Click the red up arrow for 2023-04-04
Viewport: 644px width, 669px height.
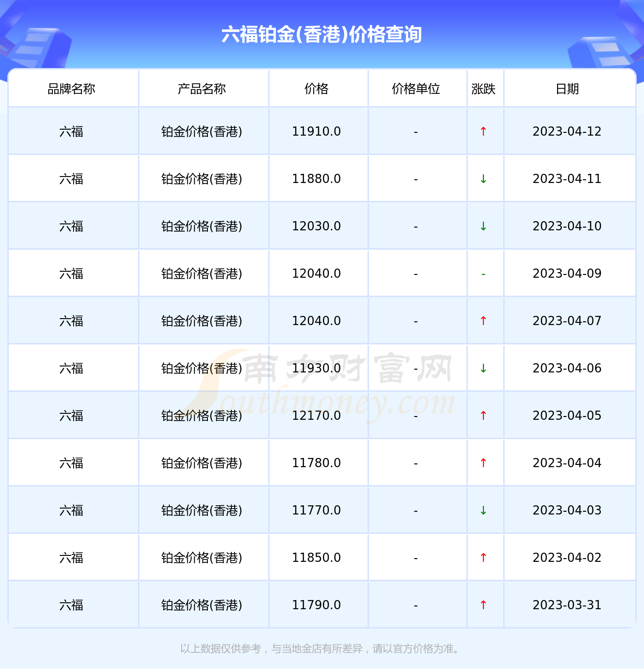[x=483, y=463]
